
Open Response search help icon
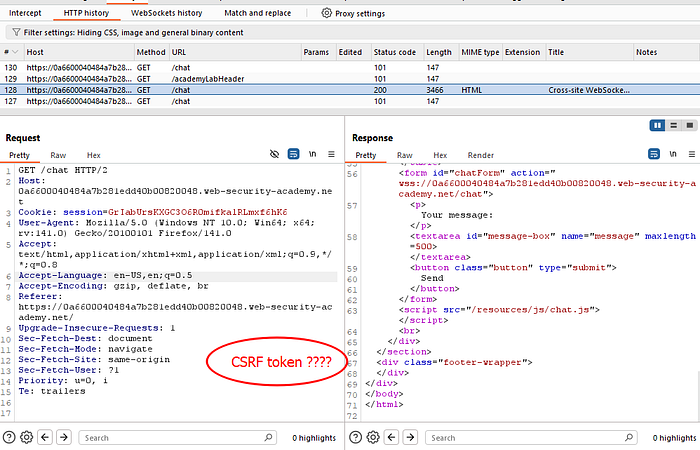[355, 437]
